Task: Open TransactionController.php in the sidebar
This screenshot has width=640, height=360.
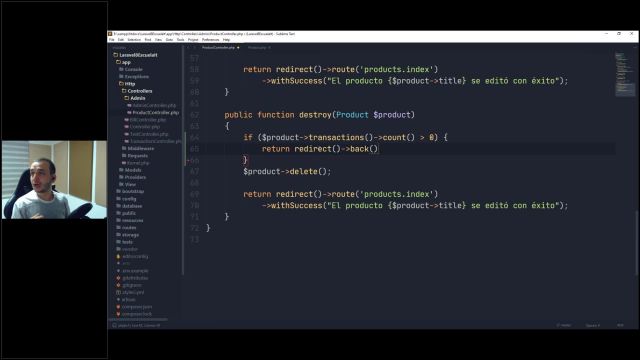Action: pyautogui.click(x=155, y=141)
